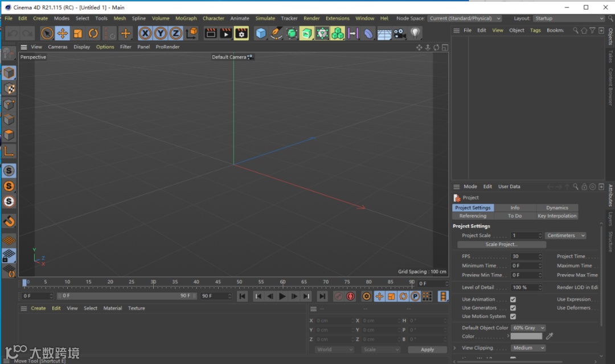
Task: Click the Cube primitive object icon
Action: coord(261,34)
